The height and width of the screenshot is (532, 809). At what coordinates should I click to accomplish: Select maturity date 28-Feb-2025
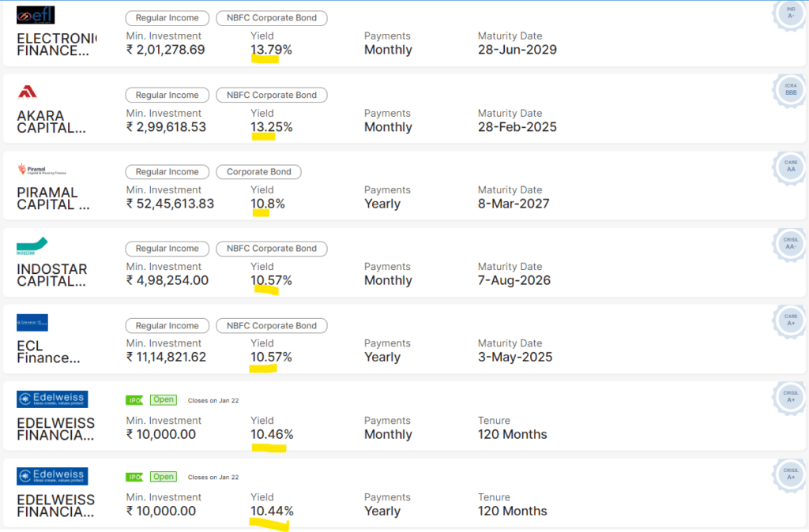(x=517, y=127)
